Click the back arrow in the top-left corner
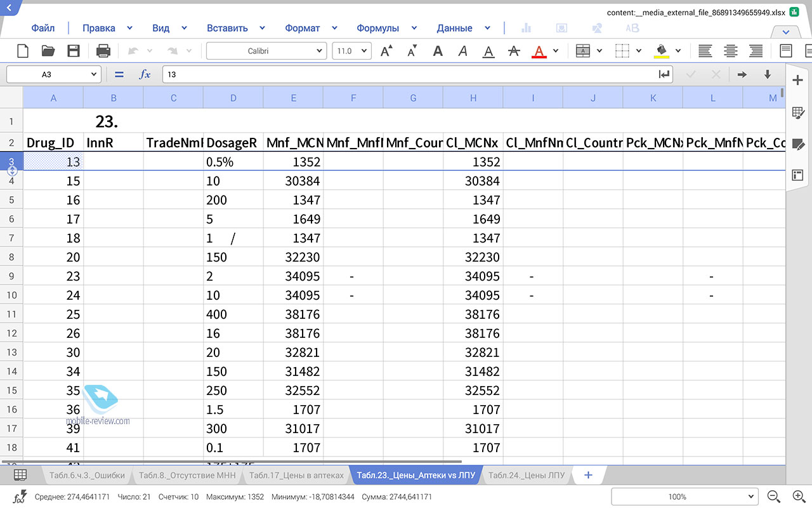 click(9, 7)
